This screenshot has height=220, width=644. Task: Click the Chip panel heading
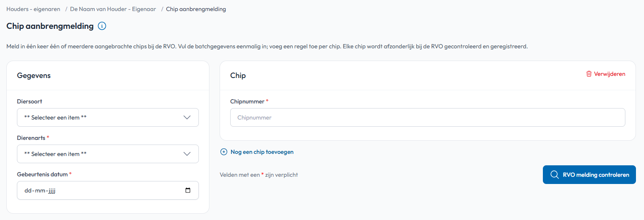[238, 75]
